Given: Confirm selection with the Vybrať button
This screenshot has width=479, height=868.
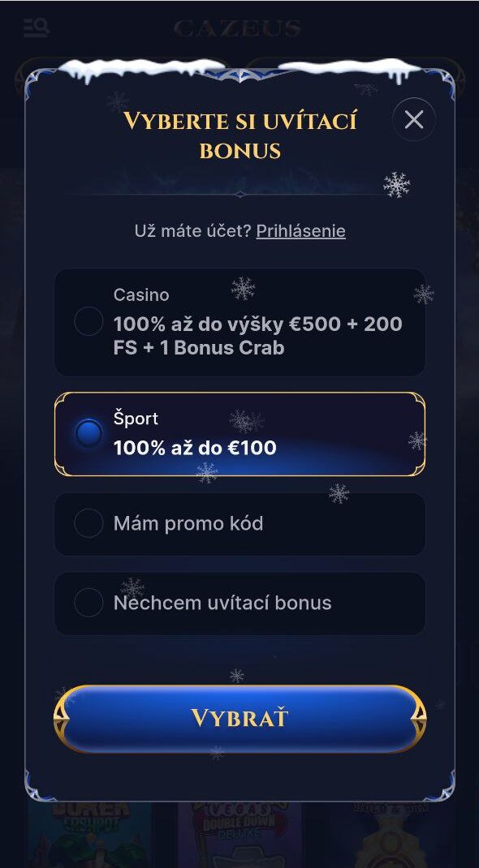Looking at the screenshot, I should (x=239, y=719).
